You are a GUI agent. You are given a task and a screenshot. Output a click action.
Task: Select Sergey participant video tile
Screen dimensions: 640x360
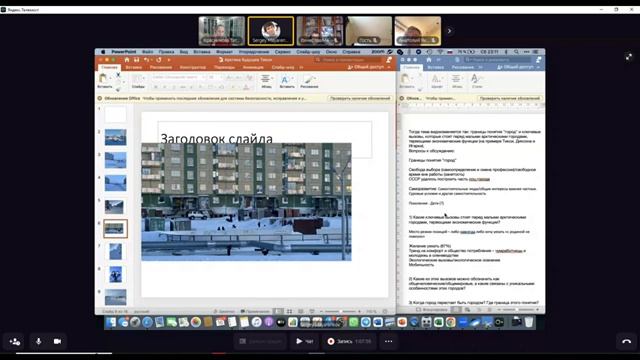tap(271, 31)
